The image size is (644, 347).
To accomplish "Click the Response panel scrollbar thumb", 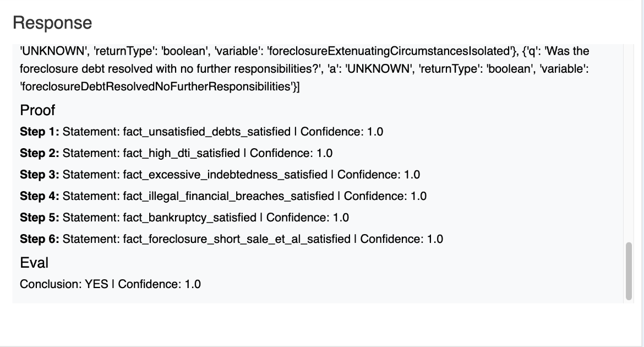I will pyautogui.click(x=628, y=270).
